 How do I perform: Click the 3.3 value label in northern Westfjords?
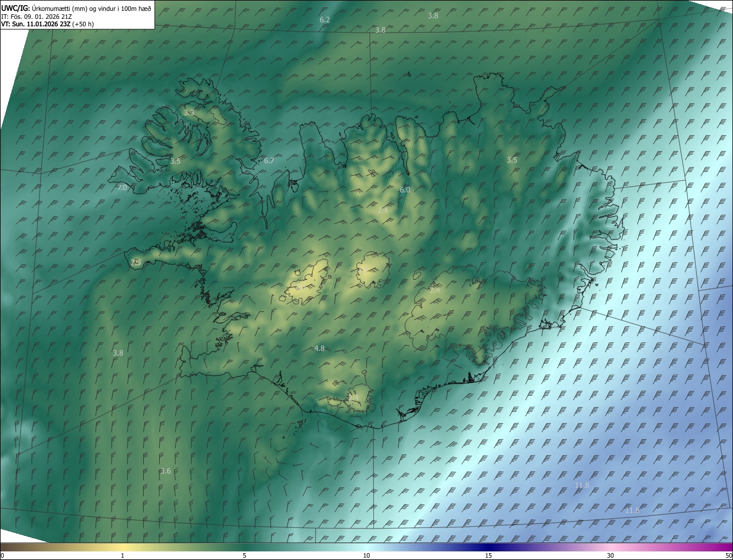189,113
